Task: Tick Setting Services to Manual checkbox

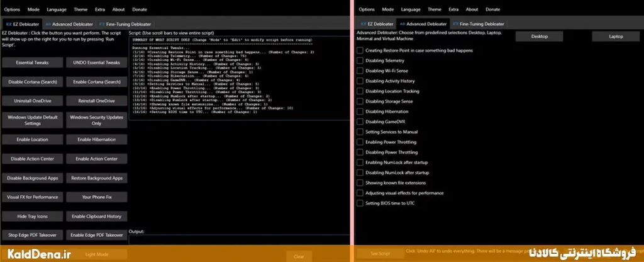Action: pos(360,132)
